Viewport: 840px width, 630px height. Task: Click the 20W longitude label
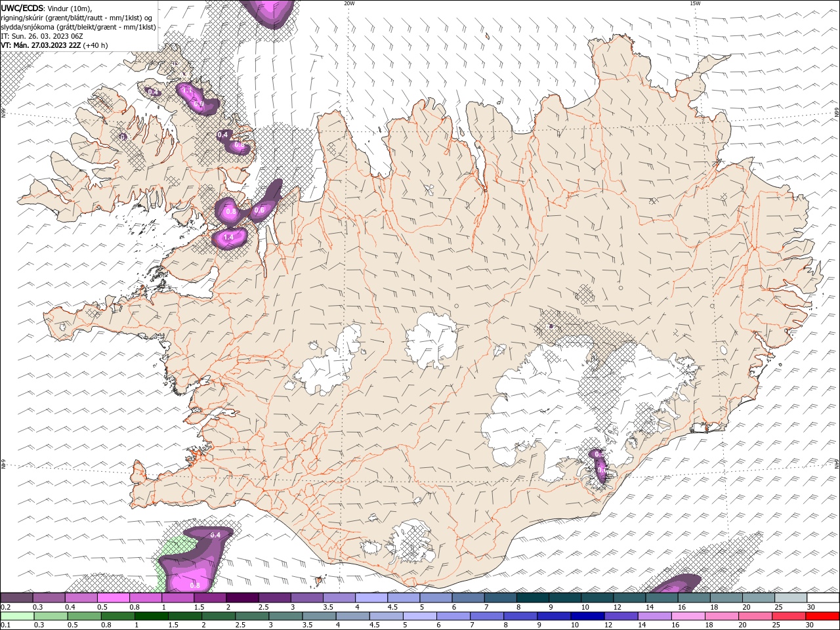point(349,3)
